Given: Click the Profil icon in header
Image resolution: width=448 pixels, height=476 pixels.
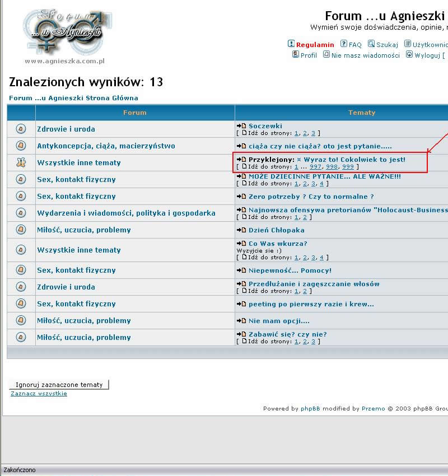Looking at the screenshot, I should pos(296,54).
